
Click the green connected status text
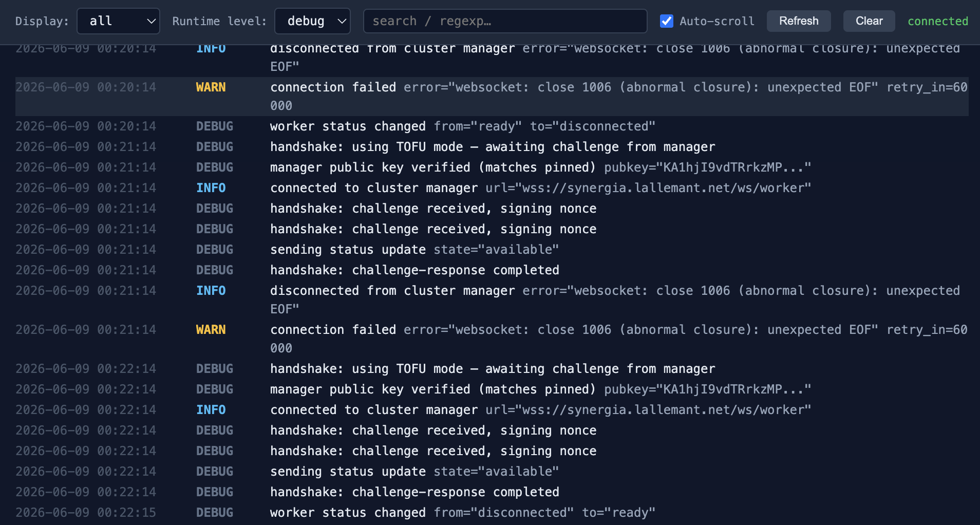[x=937, y=21]
